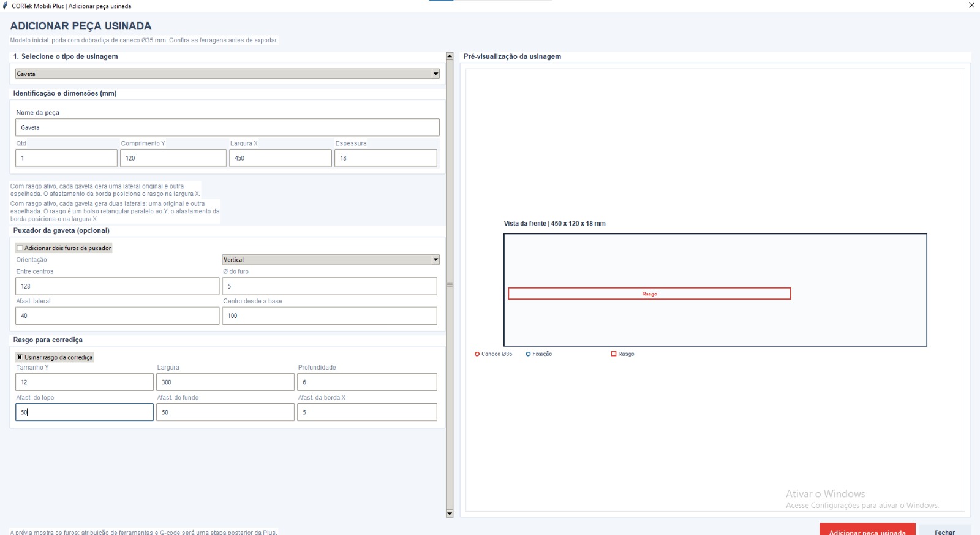Click the blue Fixação legend marker
980x535 pixels.
point(528,354)
